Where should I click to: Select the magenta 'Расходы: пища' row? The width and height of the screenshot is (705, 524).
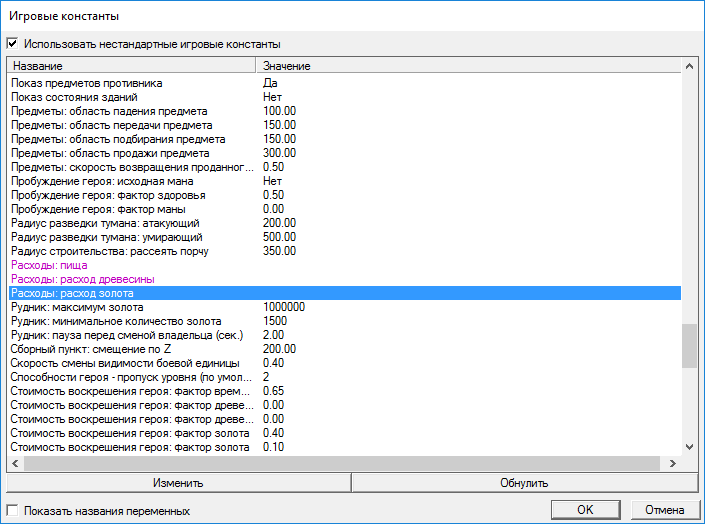[x=345, y=265]
